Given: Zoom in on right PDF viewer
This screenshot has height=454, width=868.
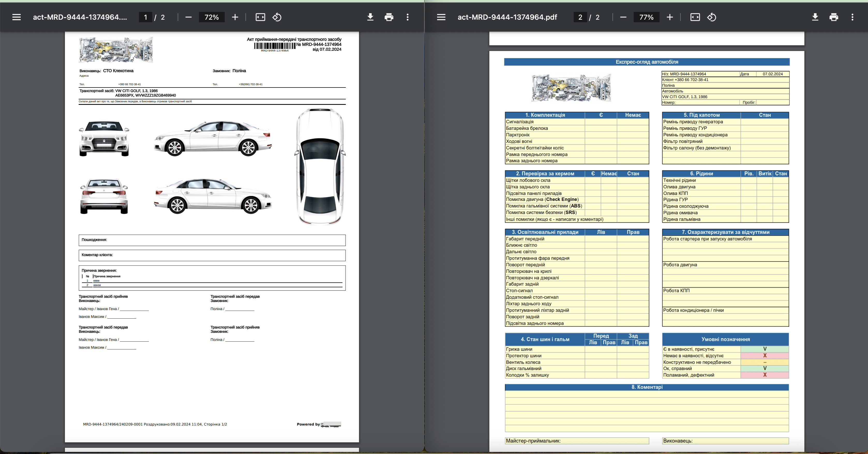Looking at the screenshot, I should pos(670,17).
